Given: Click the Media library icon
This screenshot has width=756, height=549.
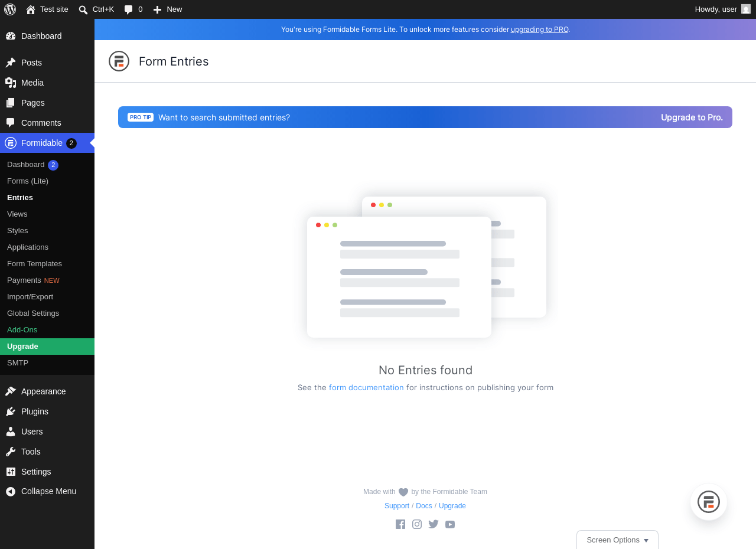Looking at the screenshot, I should pos(11,83).
